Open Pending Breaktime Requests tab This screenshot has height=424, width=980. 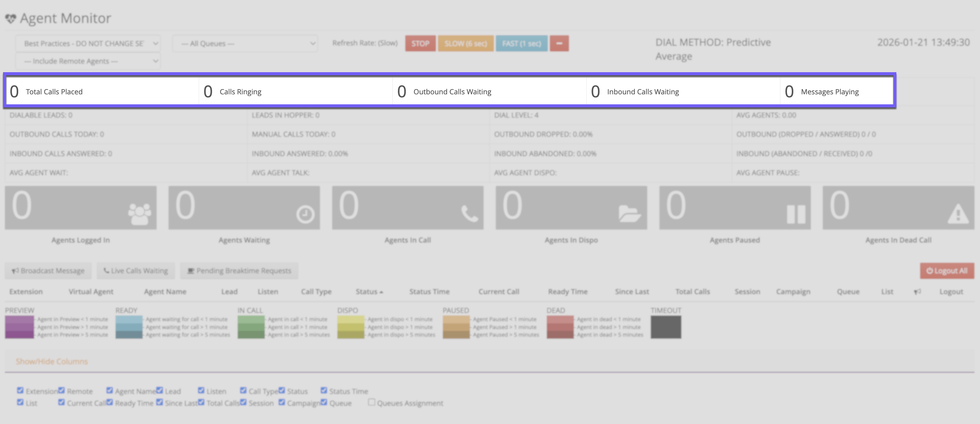[x=239, y=271]
